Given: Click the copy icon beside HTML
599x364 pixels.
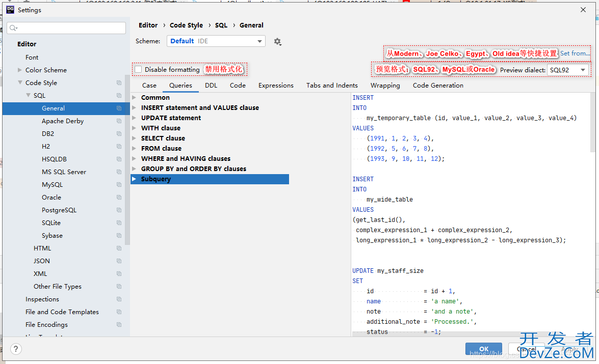Looking at the screenshot, I should click(x=119, y=248).
